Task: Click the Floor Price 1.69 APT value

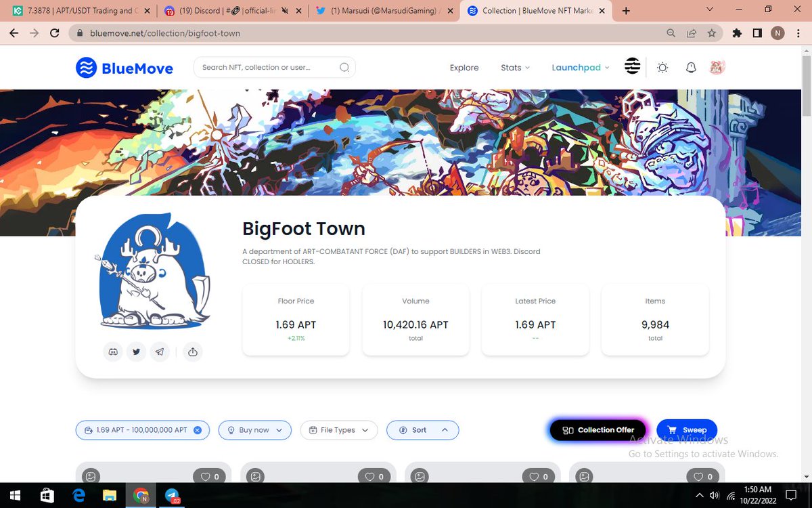Action: coord(296,325)
